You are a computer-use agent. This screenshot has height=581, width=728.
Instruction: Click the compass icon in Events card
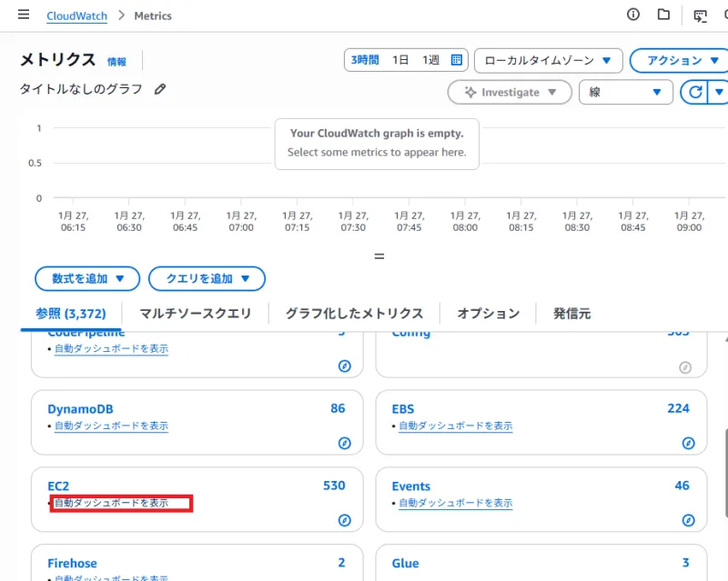pos(689,521)
